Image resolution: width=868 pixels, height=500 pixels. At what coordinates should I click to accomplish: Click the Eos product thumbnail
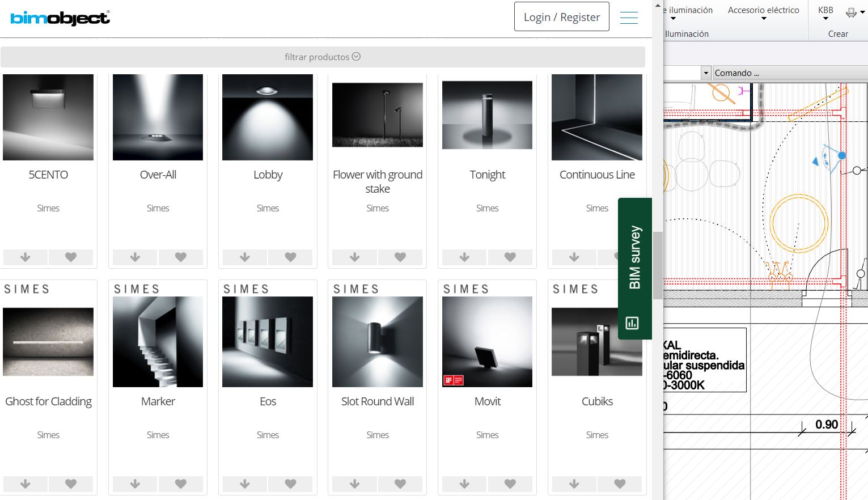point(268,342)
